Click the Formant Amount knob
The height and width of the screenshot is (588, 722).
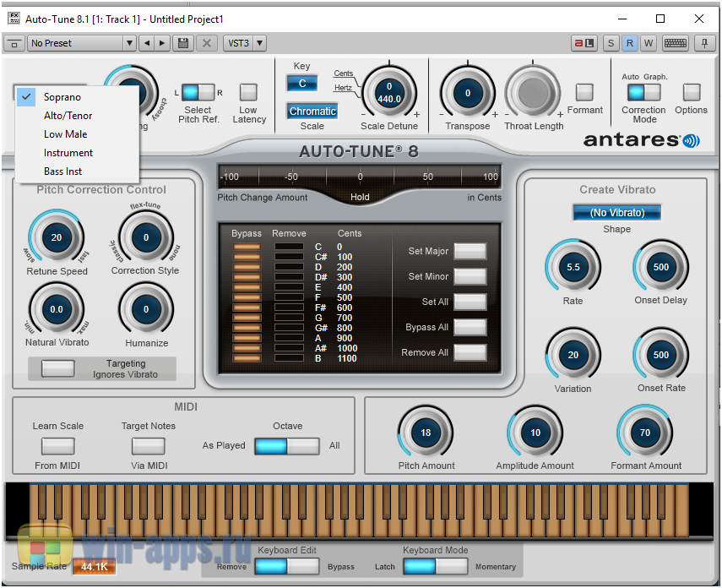[644, 433]
